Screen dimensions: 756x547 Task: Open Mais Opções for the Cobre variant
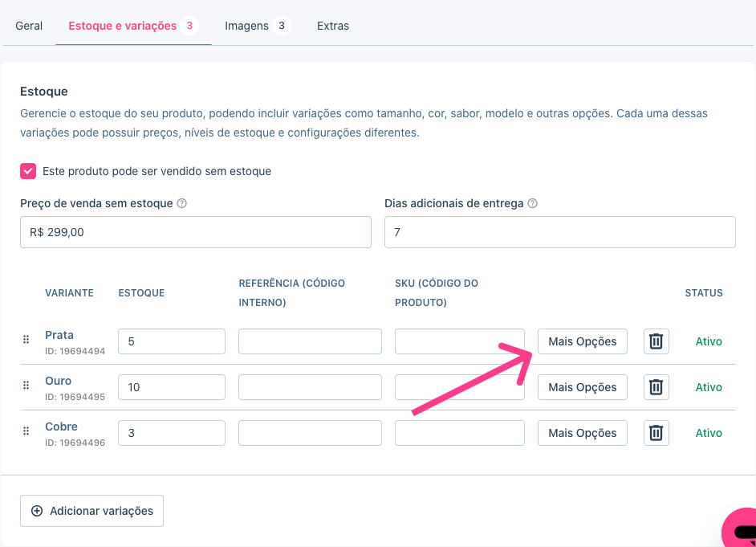point(583,433)
